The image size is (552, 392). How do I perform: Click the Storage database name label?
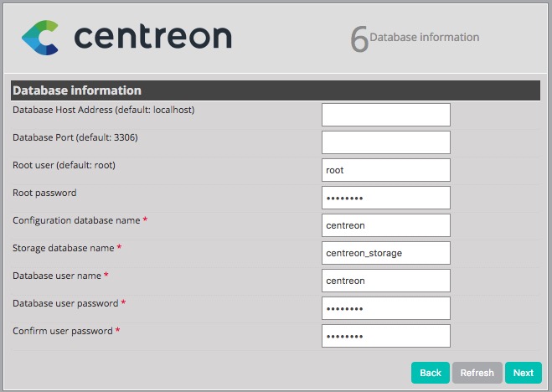(x=64, y=248)
